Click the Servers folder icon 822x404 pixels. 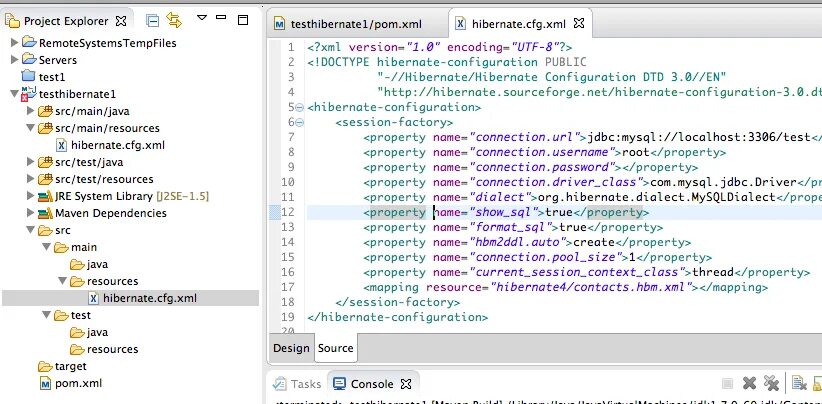click(x=29, y=60)
